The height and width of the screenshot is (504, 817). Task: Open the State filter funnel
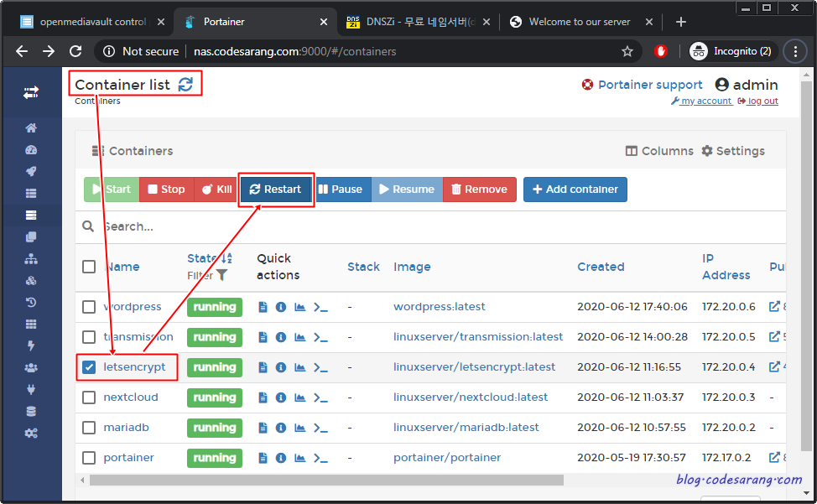(222, 275)
